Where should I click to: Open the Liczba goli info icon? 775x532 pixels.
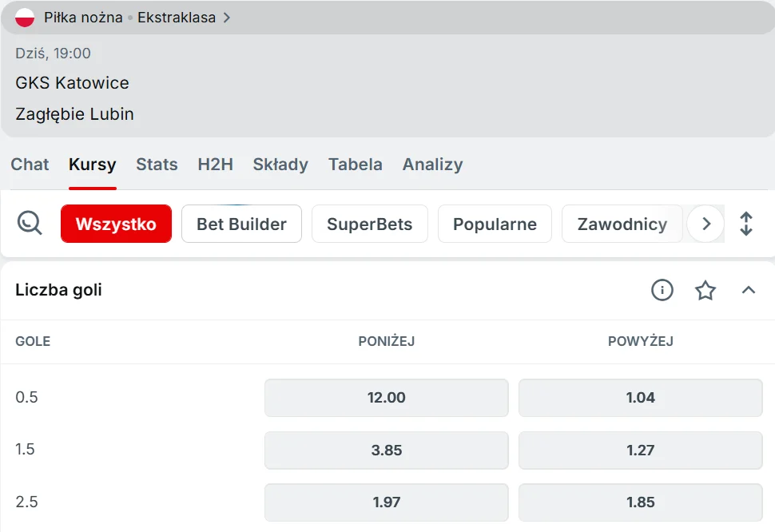pyautogui.click(x=662, y=290)
